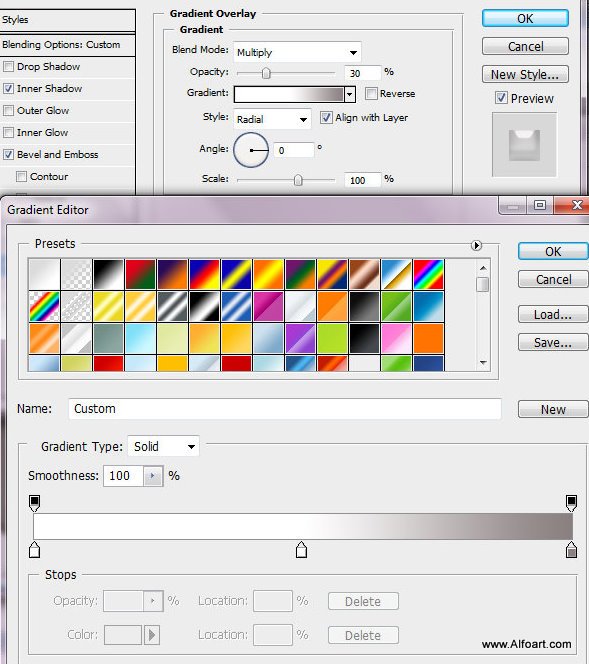The height and width of the screenshot is (664, 589).
Task: Select the left white color stop
Action: (x=34, y=550)
